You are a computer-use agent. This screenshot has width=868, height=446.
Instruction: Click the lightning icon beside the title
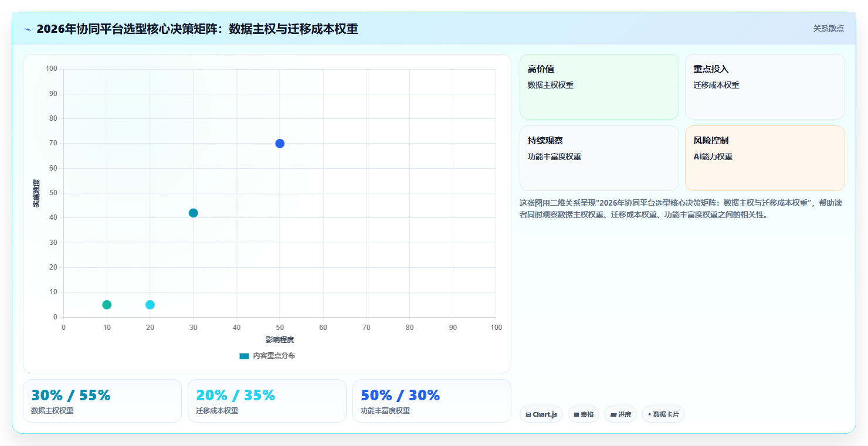[x=28, y=29]
